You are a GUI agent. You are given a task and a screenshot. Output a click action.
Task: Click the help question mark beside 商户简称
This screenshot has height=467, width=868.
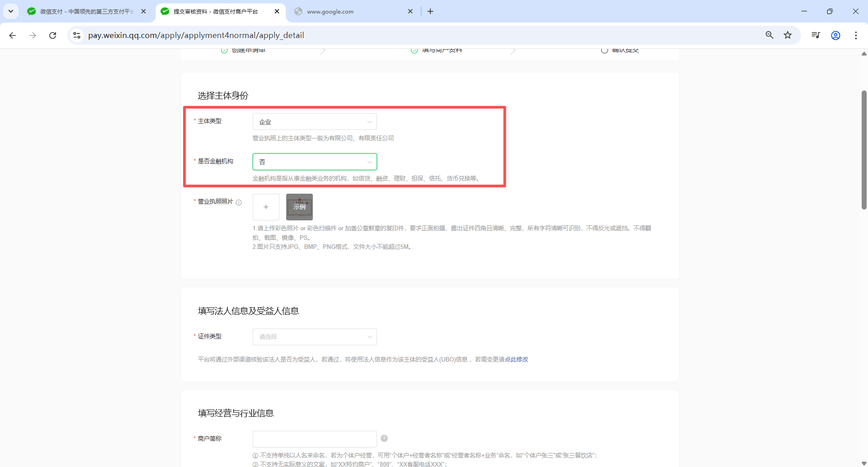tap(384, 438)
